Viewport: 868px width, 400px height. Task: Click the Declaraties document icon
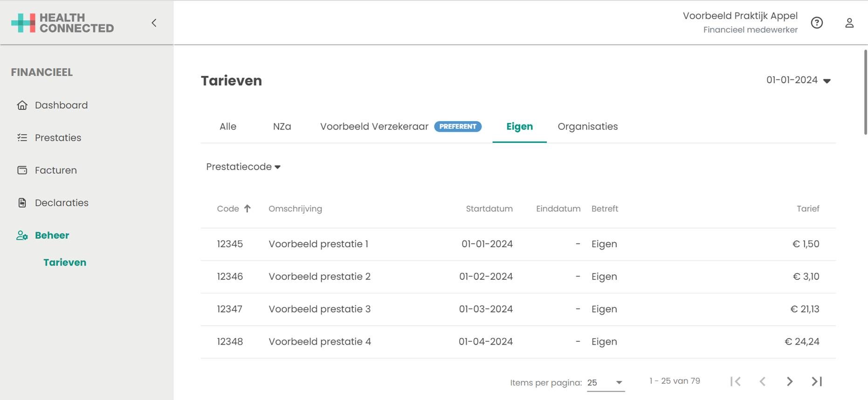(22, 203)
